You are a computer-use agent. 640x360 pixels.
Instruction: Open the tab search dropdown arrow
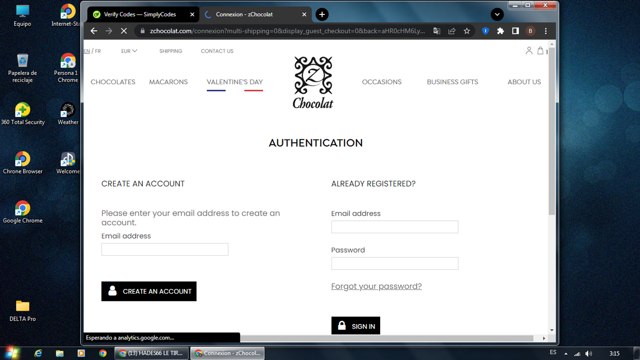tap(497, 15)
